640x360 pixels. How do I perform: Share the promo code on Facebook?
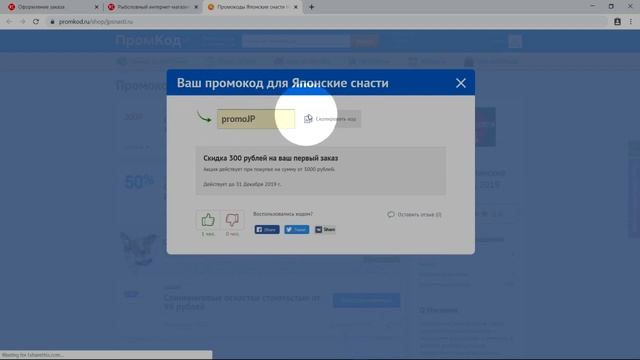pyautogui.click(x=267, y=229)
